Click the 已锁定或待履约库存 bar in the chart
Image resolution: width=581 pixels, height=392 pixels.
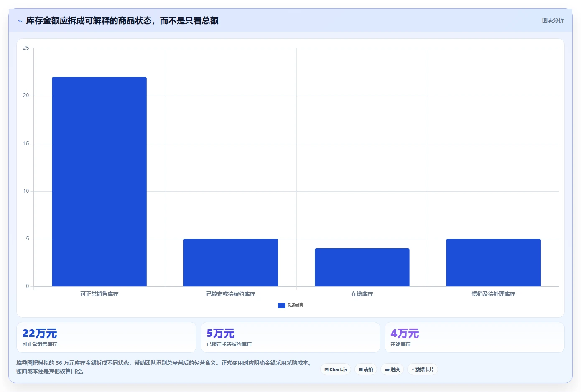click(x=231, y=263)
